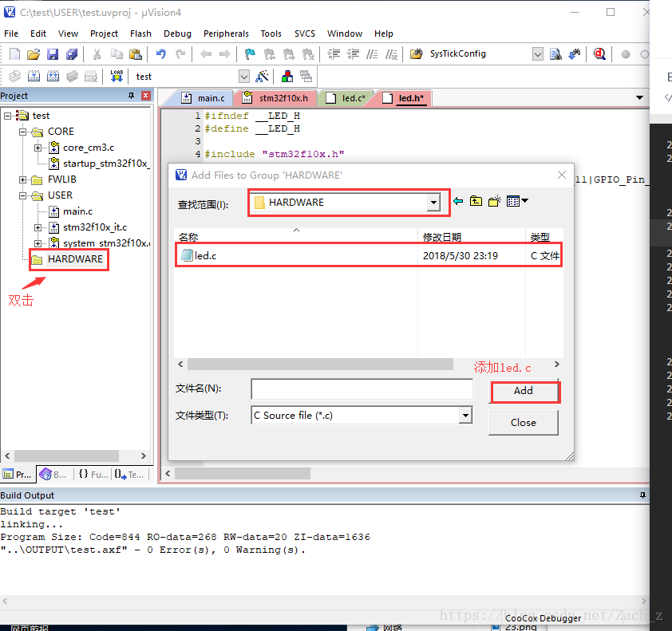Click the indent selected text icon
Image resolution: width=672 pixels, height=631 pixels.
tap(334, 54)
